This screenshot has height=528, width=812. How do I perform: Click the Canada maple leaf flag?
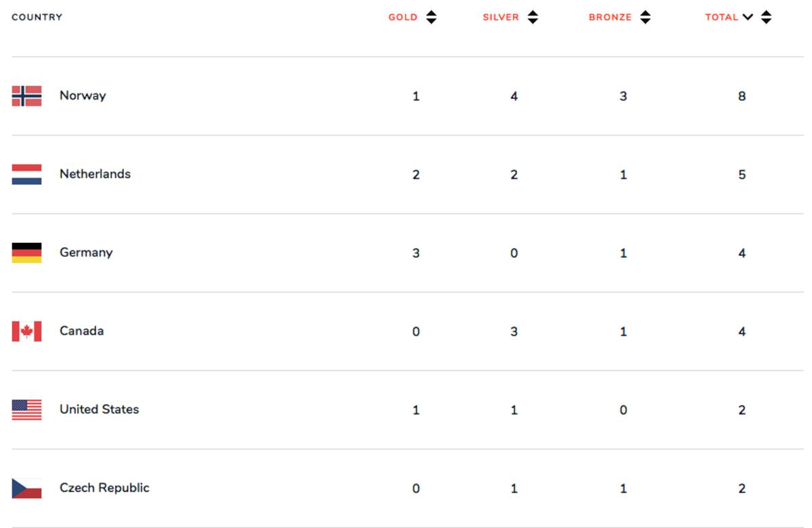coord(26,331)
